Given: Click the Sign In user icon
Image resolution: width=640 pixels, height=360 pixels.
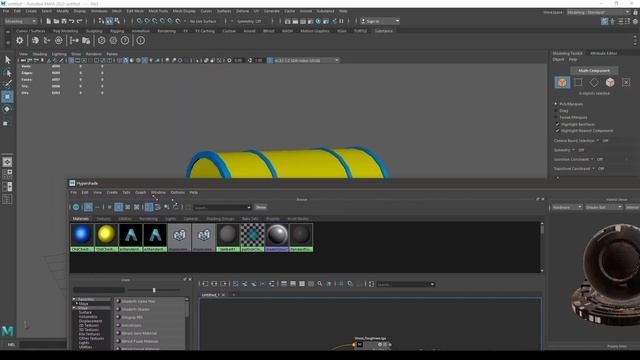Looking at the screenshot, I should [363, 21].
